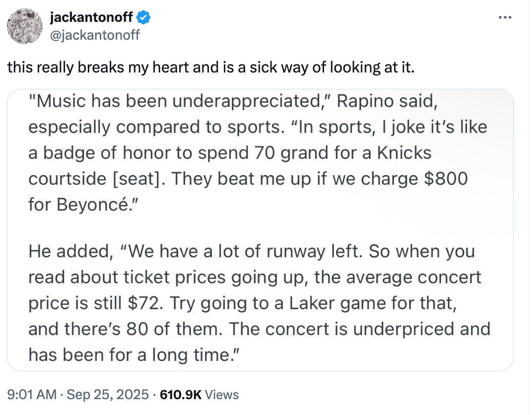This screenshot has width=532, height=415.
Task: Click the quote paragraph starting "He added"
Action: [x=259, y=302]
